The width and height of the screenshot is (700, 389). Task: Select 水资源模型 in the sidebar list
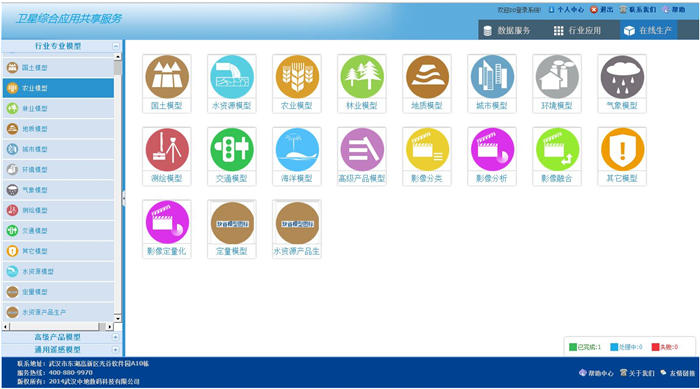(58, 272)
